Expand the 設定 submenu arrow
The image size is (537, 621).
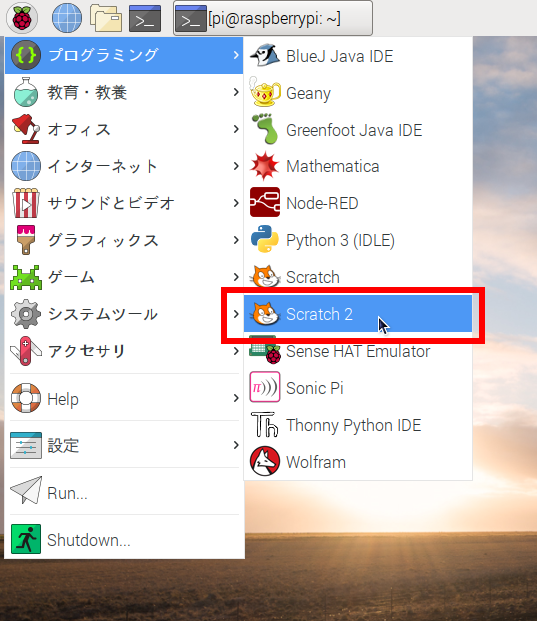(x=236, y=444)
